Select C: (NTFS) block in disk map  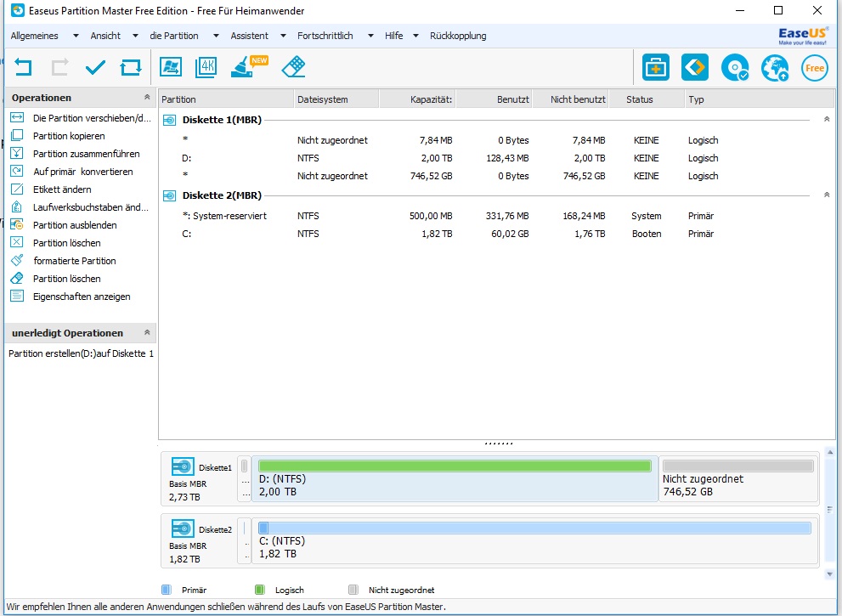point(534,541)
